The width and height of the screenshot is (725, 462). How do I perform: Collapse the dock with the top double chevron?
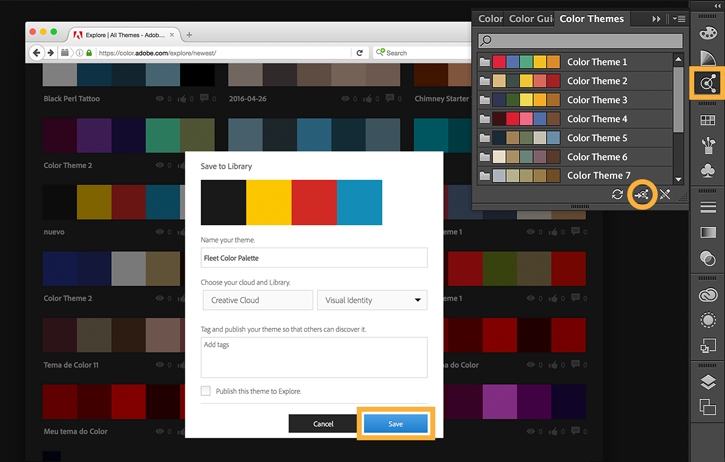(717, 5)
